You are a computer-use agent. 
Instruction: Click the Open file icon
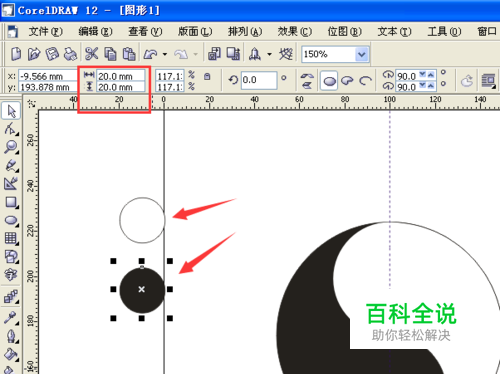(x=34, y=54)
